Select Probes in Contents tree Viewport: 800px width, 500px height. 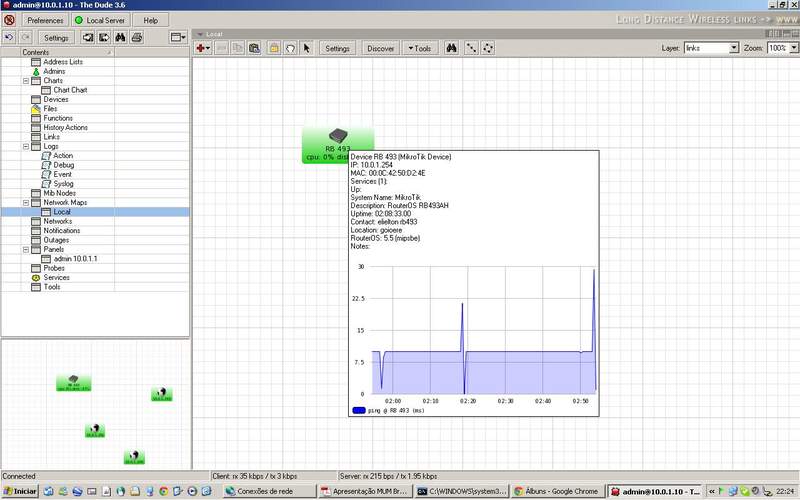pyautogui.click(x=54, y=268)
